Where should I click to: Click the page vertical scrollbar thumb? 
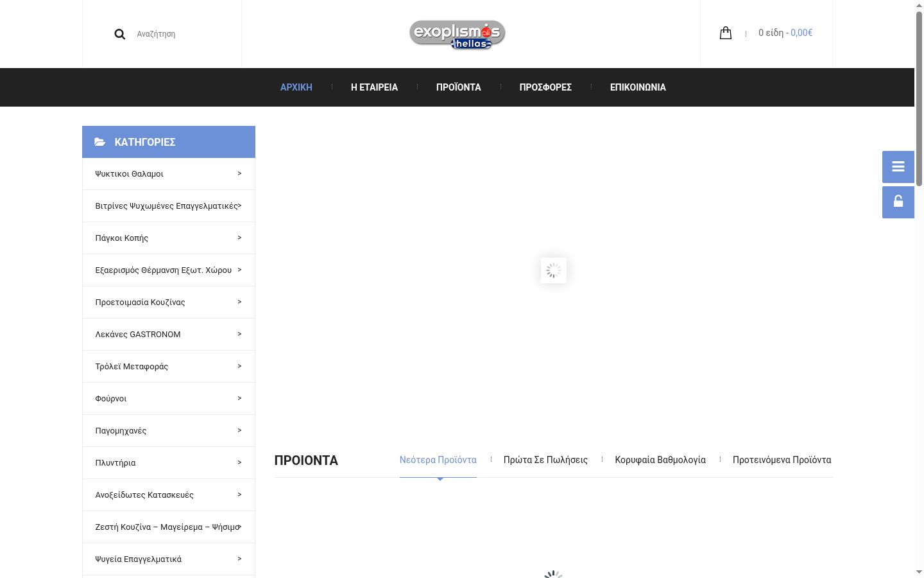click(919, 98)
